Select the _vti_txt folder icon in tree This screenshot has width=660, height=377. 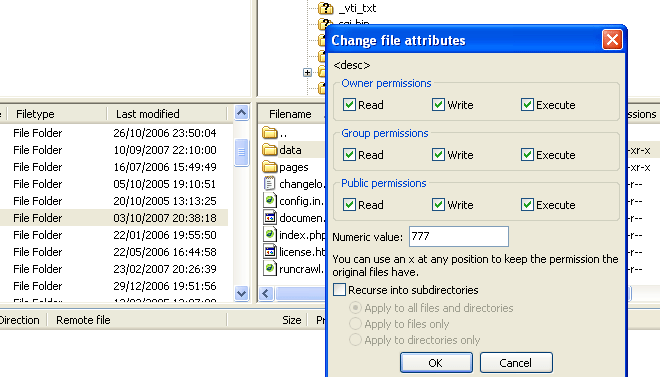[325, 8]
